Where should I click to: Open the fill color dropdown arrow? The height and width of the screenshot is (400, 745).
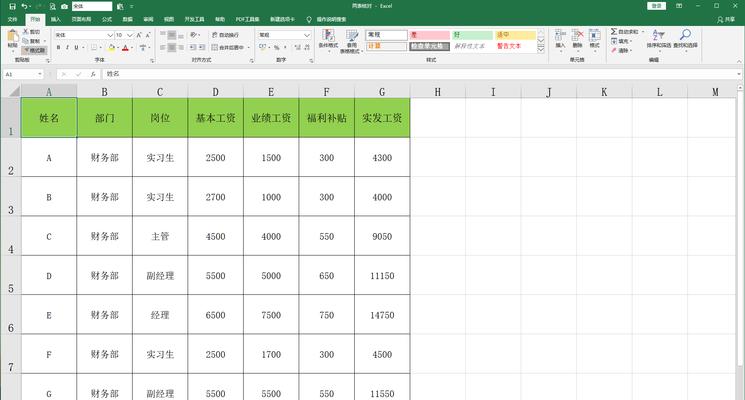(x=118, y=48)
